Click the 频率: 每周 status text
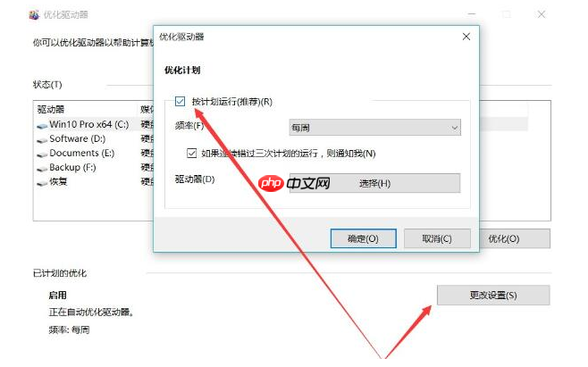The image size is (588, 367). click(x=69, y=329)
